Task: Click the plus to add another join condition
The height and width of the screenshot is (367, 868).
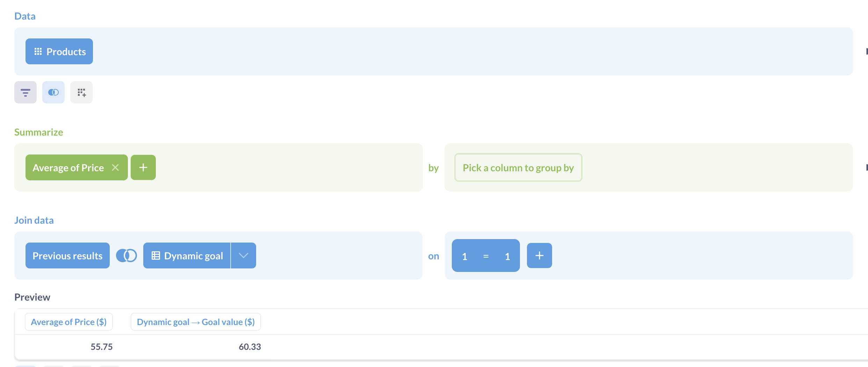Action: (x=539, y=255)
